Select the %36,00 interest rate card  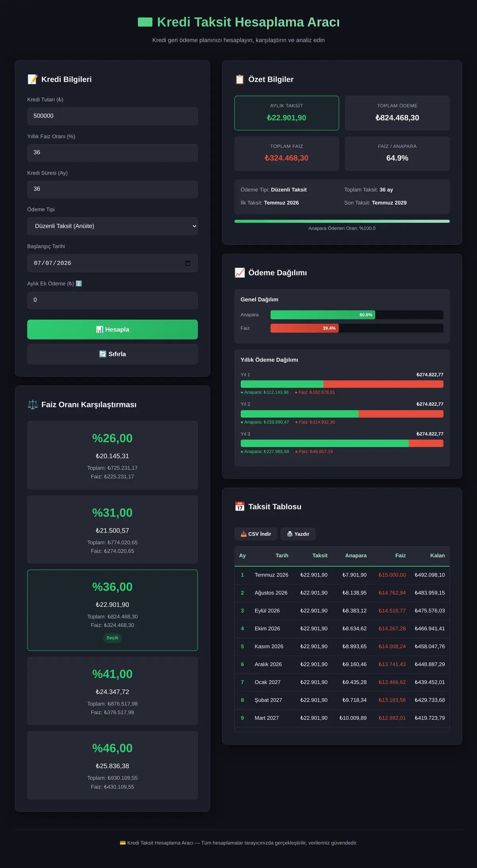pos(112,610)
